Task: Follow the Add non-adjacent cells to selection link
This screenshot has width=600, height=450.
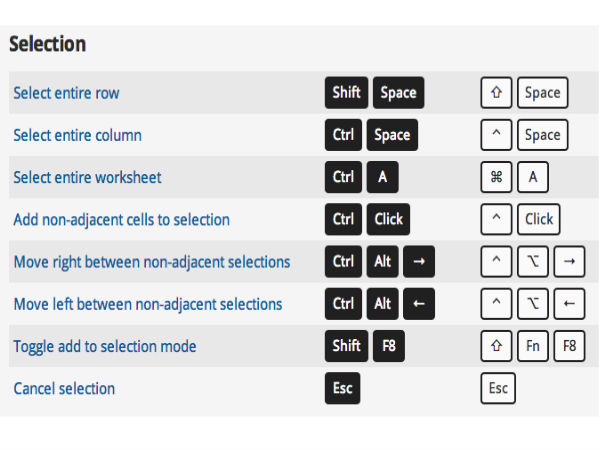Action: click(x=121, y=220)
